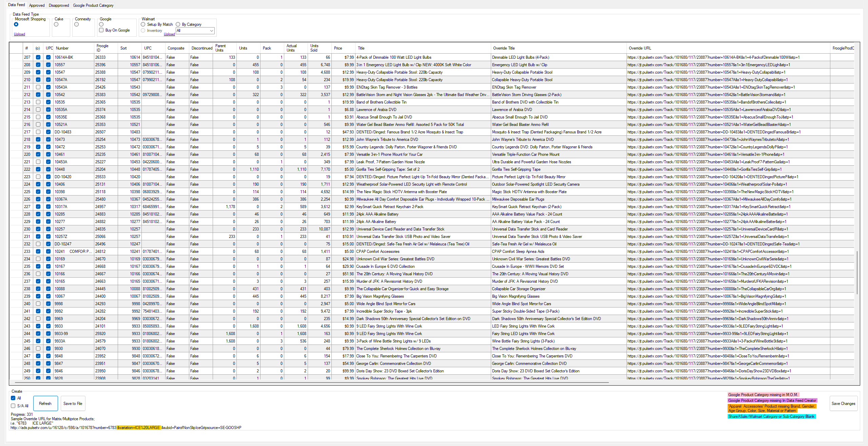The width and height of the screenshot is (868, 446).
Task: Select number cell 9933-99
Action: [x=74, y=334]
